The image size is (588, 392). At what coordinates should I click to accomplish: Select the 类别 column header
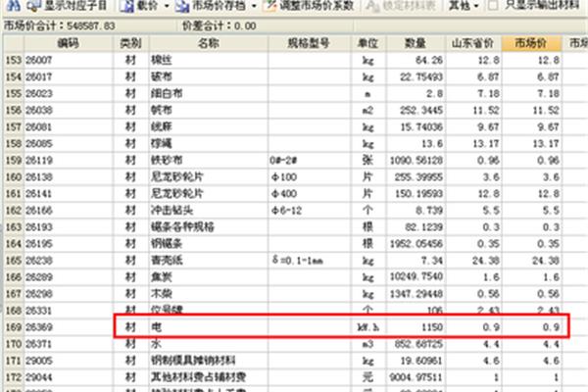[x=129, y=44]
